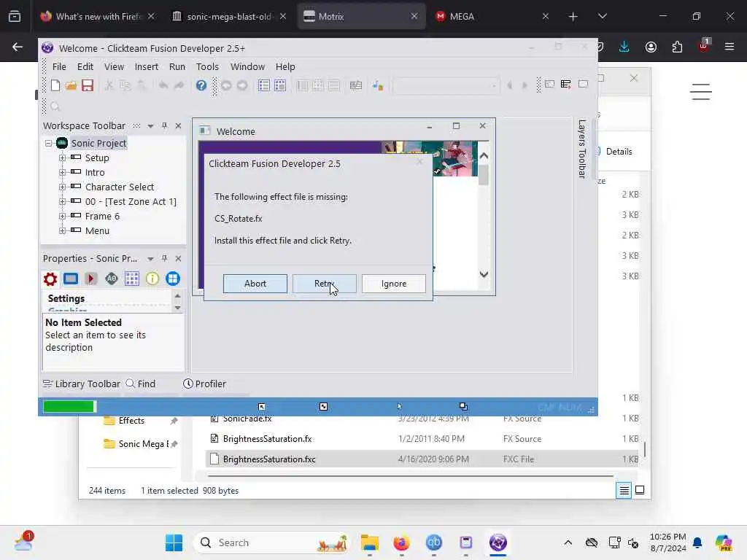This screenshot has width=747, height=560.
Task: Click the Ignore button in dialog
Action: (x=393, y=284)
